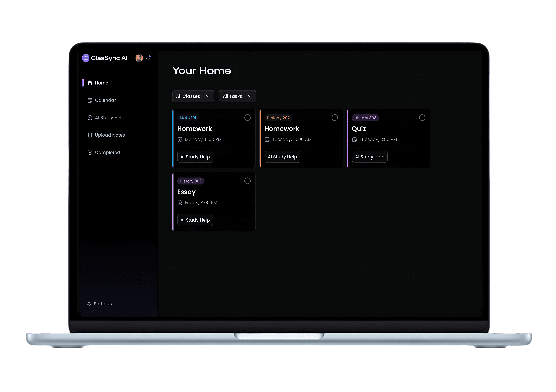The width and height of the screenshot is (556, 392).
Task: Click the Upload Notes notebook icon
Action: tap(90, 135)
